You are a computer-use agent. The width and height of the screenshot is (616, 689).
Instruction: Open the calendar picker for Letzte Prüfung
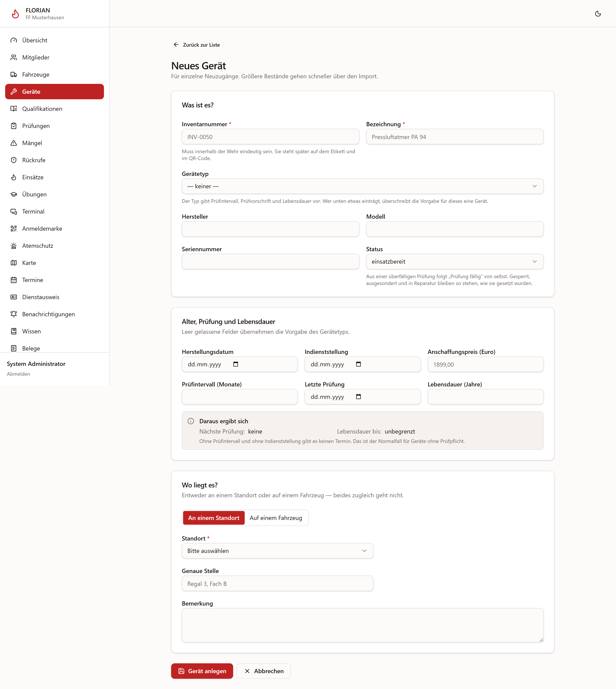[358, 396]
